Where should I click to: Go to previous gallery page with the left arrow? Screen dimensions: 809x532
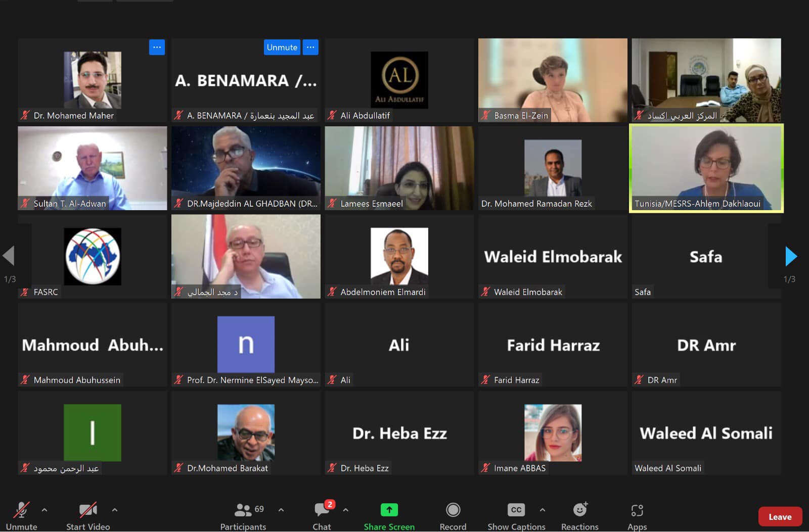[x=9, y=256]
